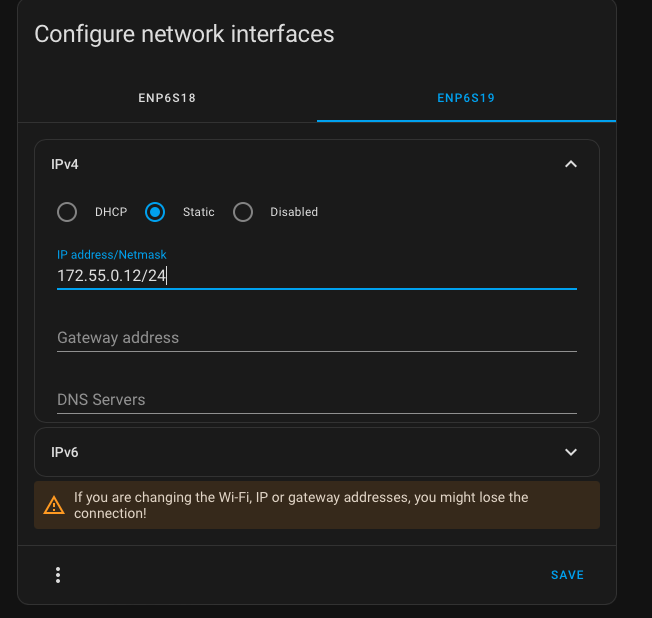
Task: Click the connection loss warning message
Action: [x=300, y=505]
